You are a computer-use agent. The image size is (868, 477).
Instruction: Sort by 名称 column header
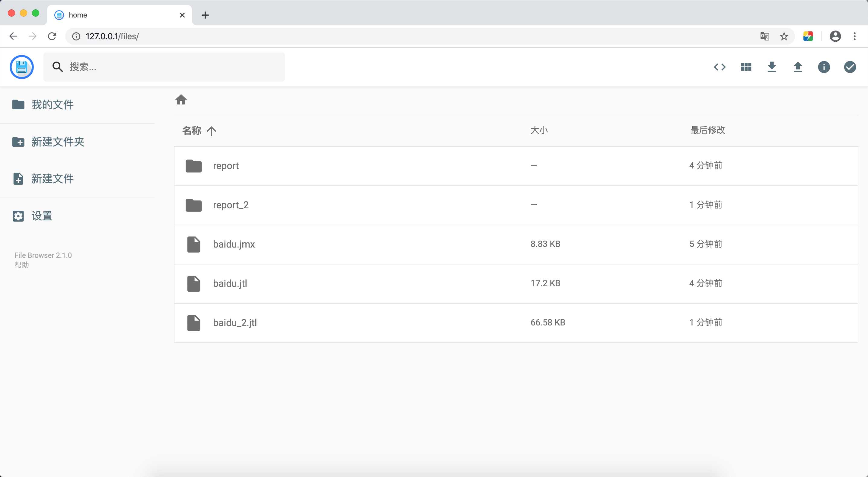coord(192,130)
